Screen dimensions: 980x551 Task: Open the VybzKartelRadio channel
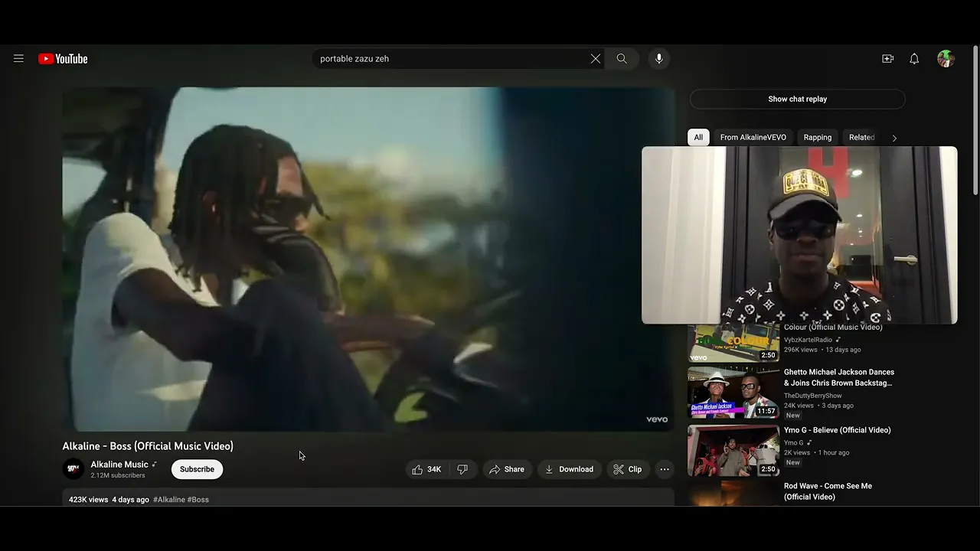click(808, 340)
